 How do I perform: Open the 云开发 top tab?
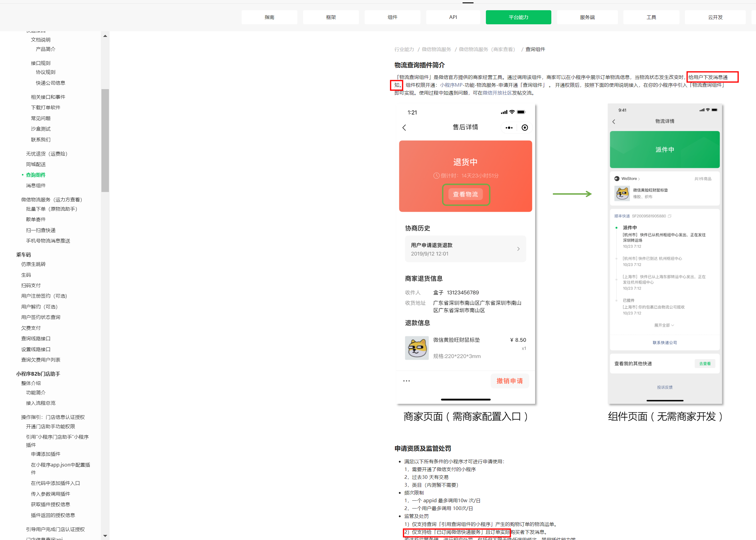coord(715,17)
